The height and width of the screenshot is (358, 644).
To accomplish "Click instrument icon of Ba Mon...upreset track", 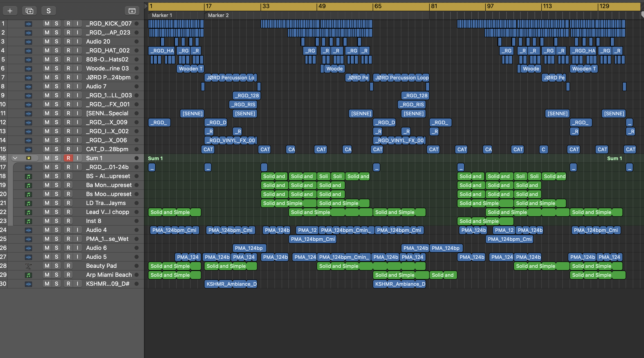I will [x=28, y=185].
